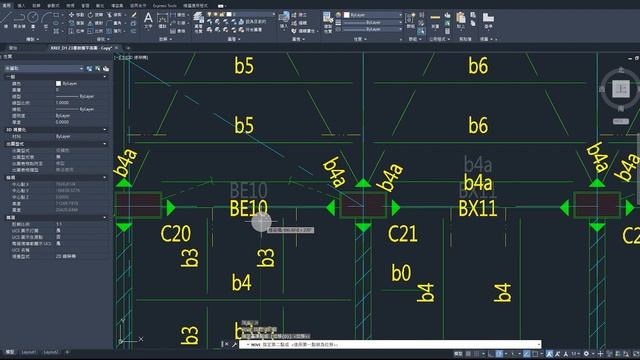This screenshot has width=640, height=360.
Task: Click the command line customize wrench button
Action: (234, 344)
